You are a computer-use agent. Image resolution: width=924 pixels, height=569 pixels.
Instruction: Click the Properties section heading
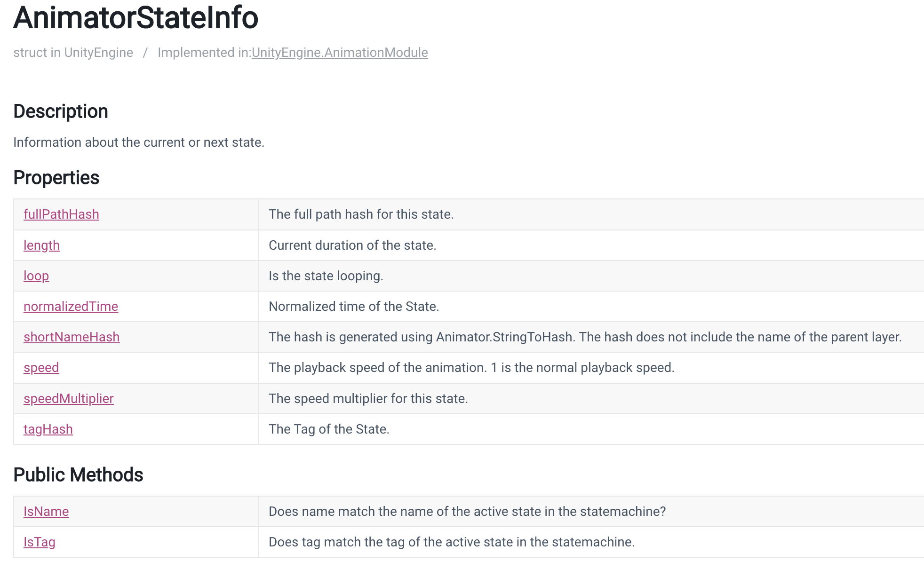click(x=56, y=178)
